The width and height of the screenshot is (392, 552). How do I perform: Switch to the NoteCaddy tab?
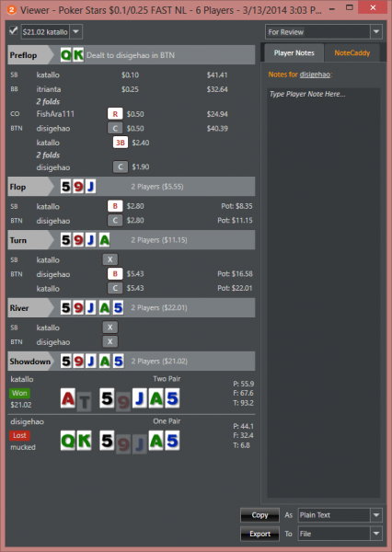[352, 52]
